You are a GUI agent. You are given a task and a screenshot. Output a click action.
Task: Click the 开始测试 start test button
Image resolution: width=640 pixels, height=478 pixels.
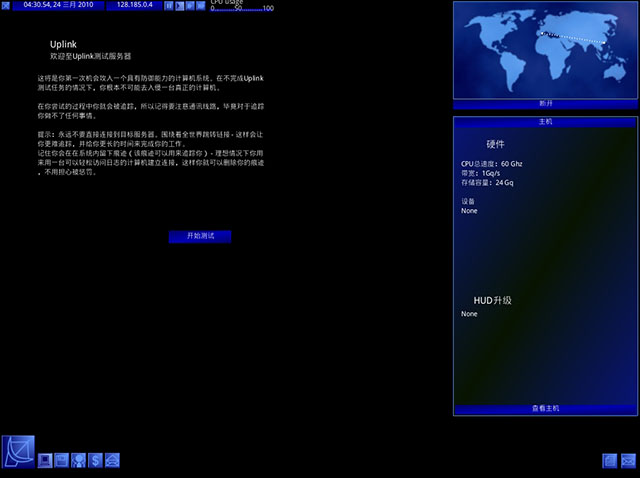pyautogui.click(x=200, y=236)
